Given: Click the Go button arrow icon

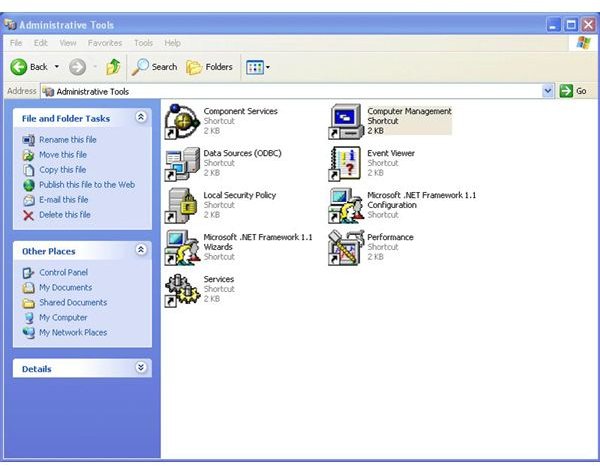Looking at the screenshot, I should tap(566, 91).
